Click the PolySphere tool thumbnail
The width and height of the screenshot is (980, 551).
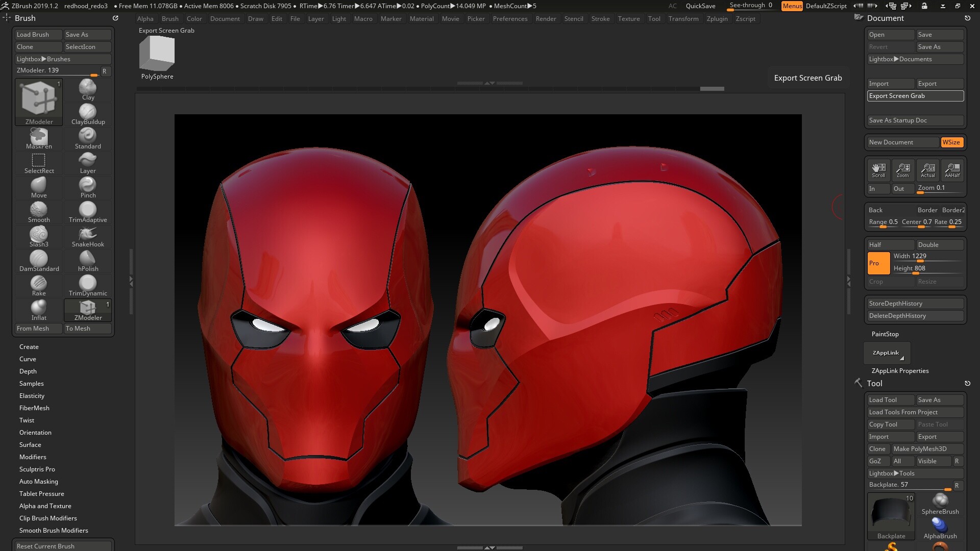pyautogui.click(x=157, y=57)
